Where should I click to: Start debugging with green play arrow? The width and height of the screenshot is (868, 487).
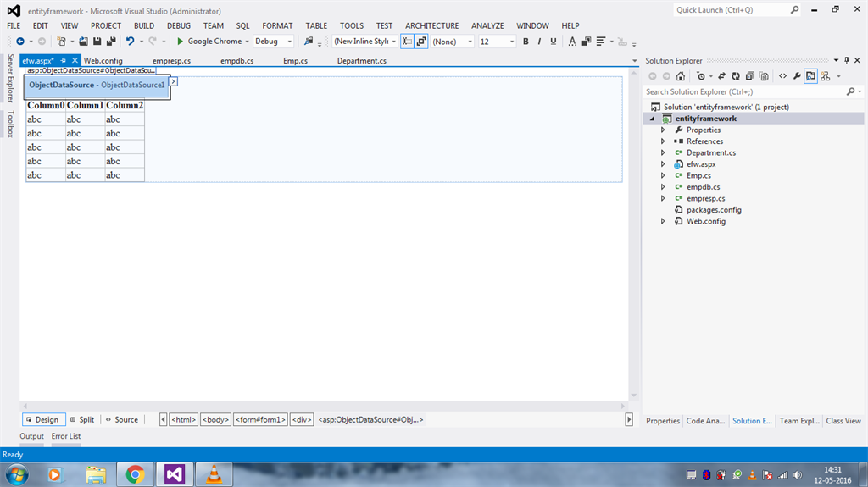[180, 42]
